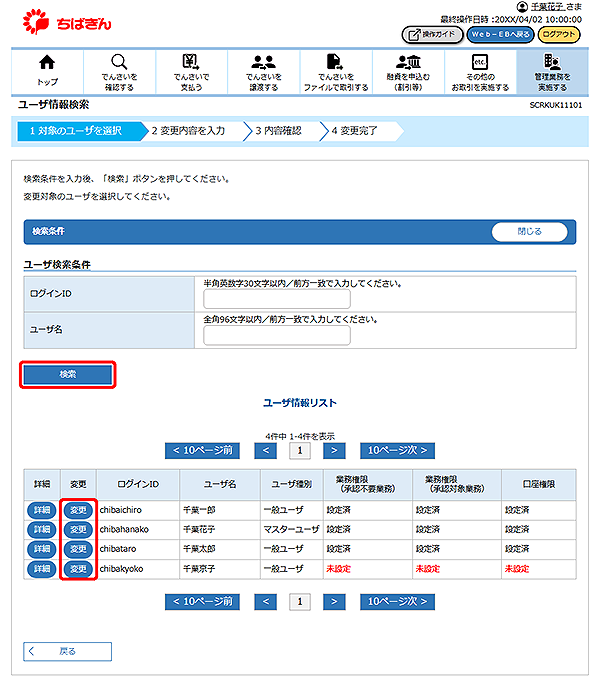Click page 1 in lower pagination
Viewport: 600px width, 687px height.
tap(300, 602)
